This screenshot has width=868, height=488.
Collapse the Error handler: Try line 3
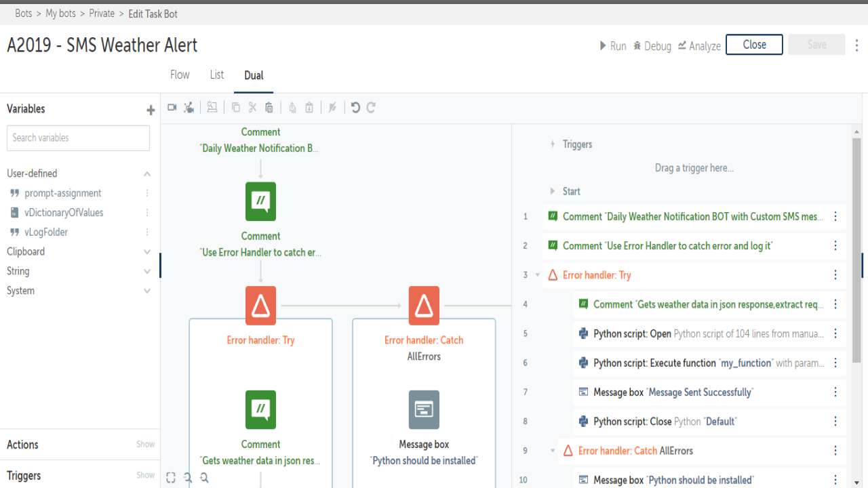(x=538, y=275)
